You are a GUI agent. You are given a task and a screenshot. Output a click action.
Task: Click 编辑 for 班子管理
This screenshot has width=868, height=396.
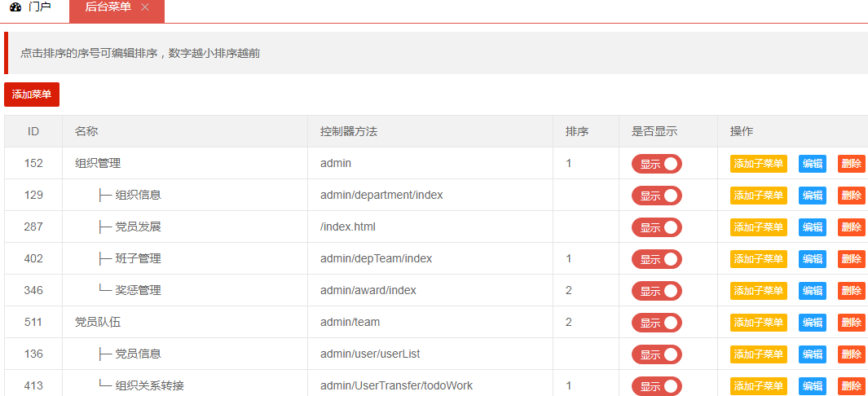[812, 259]
